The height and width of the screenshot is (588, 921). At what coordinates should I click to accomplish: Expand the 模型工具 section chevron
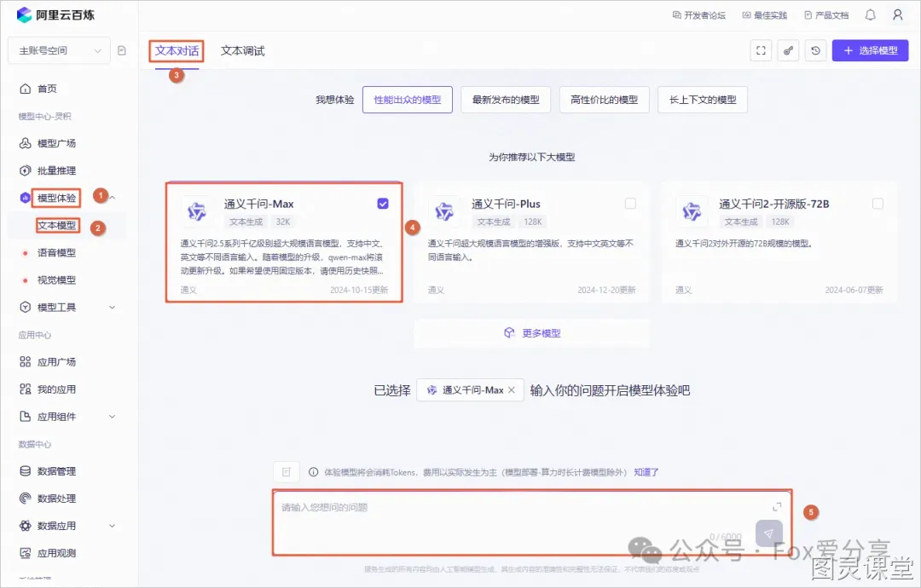[x=113, y=307]
